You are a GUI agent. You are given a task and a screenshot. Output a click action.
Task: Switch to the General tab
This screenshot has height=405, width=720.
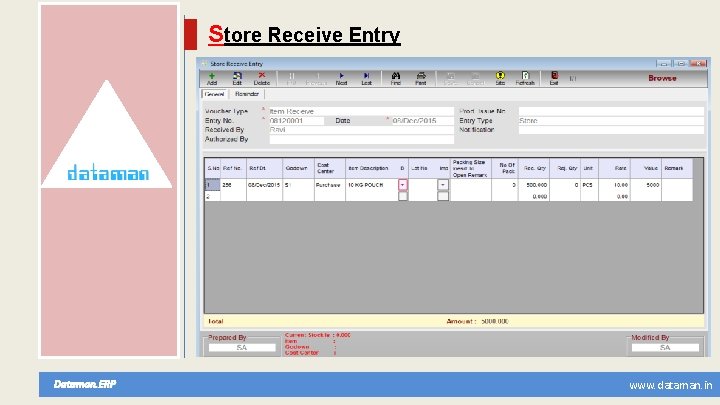click(x=214, y=94)
